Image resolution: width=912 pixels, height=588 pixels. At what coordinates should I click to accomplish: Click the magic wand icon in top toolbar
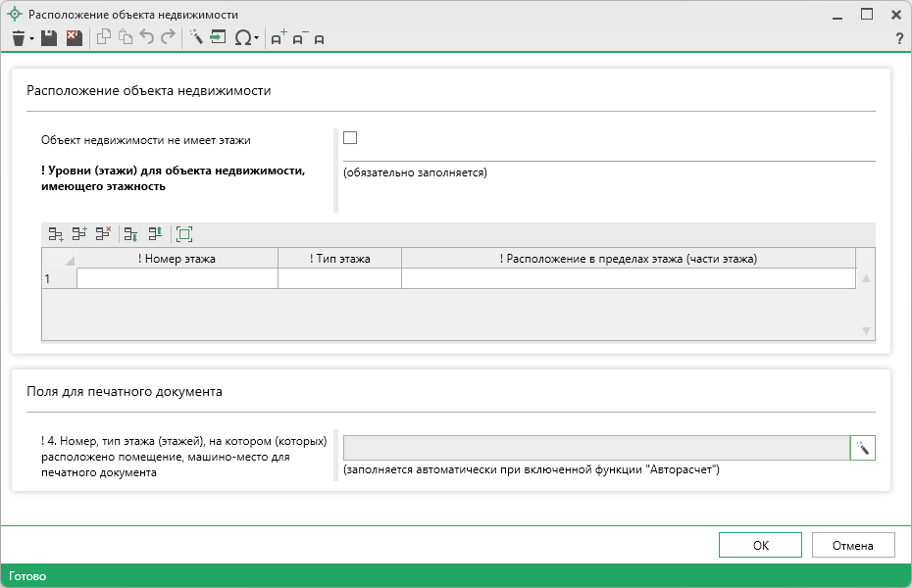coord(195,38)
